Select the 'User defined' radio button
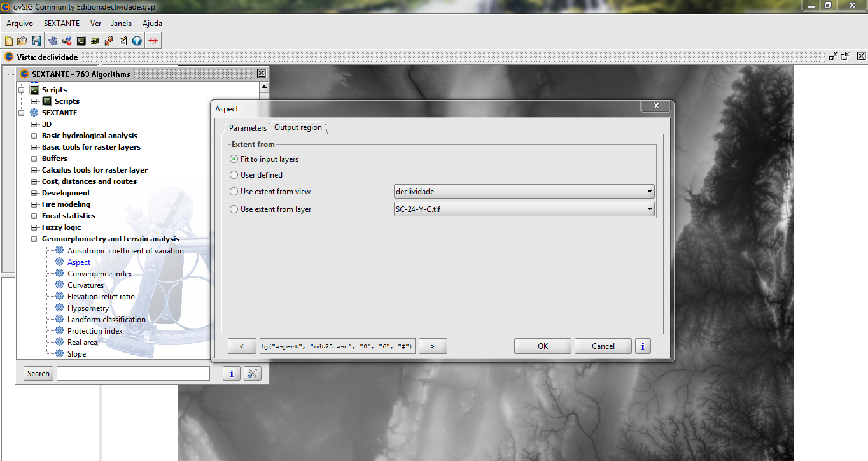 [x=234, y=175]
